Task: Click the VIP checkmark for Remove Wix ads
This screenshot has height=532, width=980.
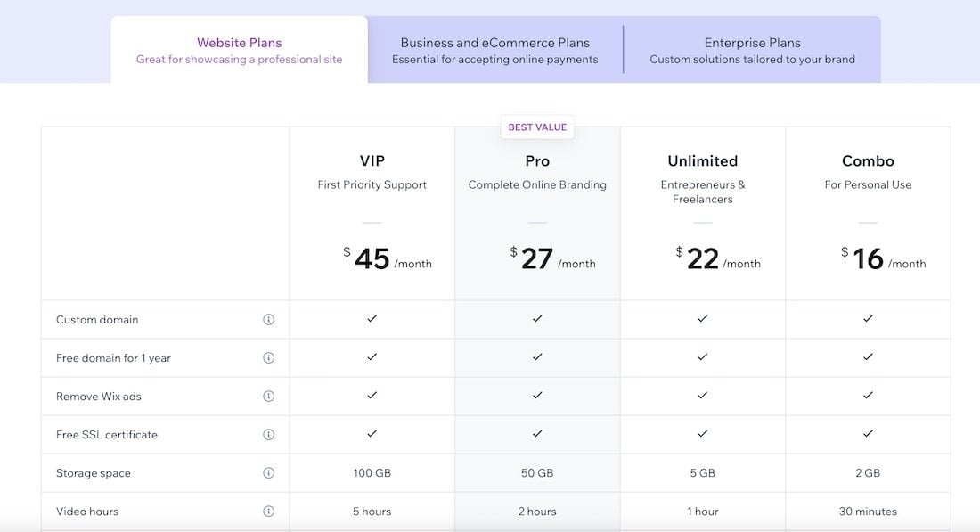Action: [x=372, y=396]
